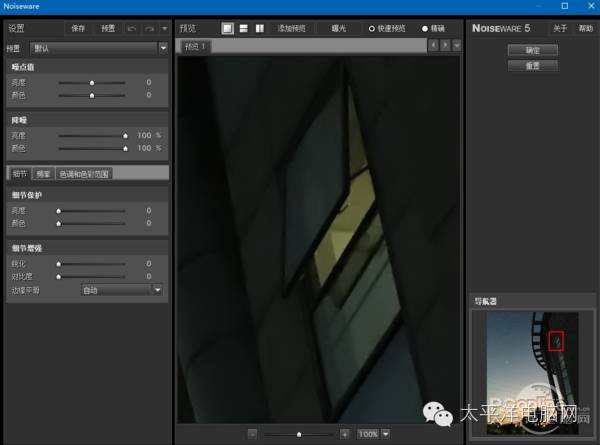This screenshot has height=445, width=600.
Task: Switch to the 频率 tab
Action: coord(43,174)
